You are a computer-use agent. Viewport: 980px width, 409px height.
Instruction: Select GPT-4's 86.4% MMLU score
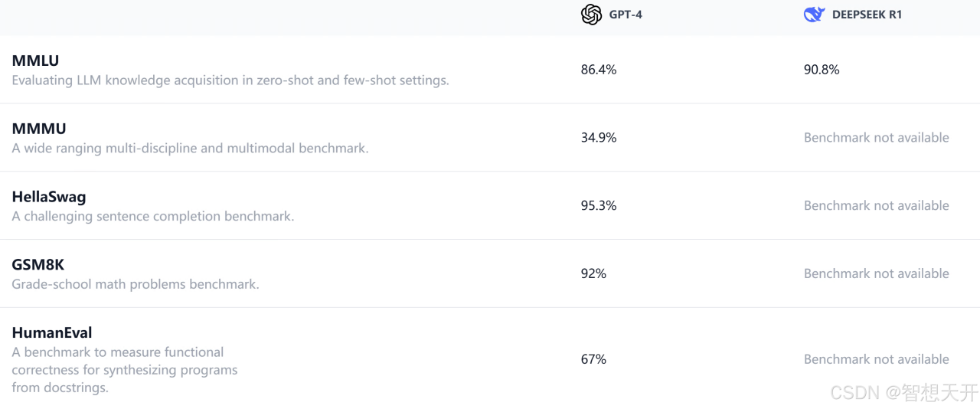point(599,70)
